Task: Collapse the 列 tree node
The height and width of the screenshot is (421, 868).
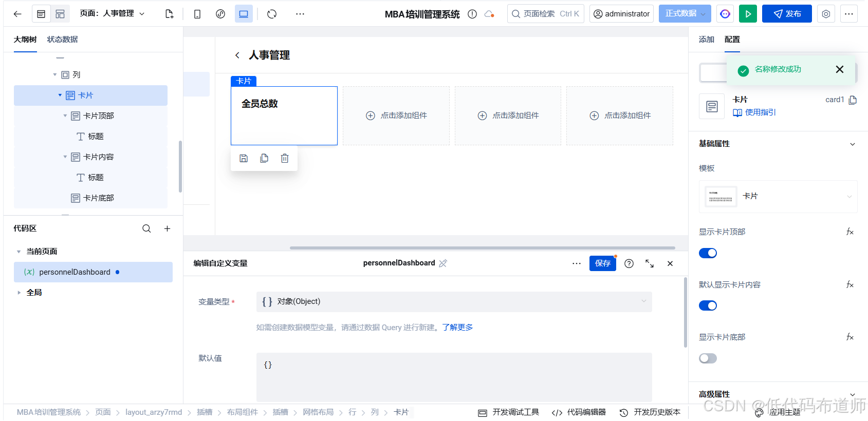Action: pyautogui.click(x=55, y=75)
